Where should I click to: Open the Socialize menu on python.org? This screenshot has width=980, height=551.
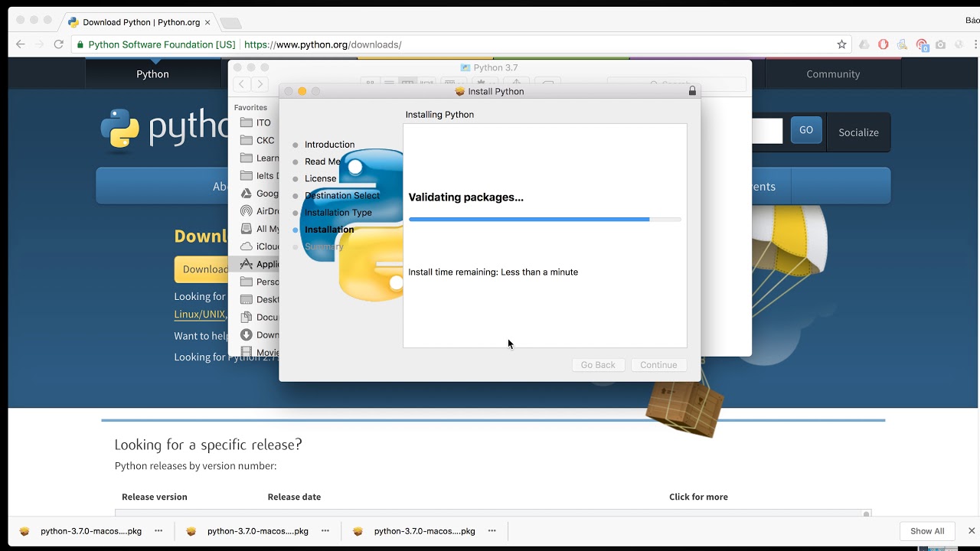858,132
